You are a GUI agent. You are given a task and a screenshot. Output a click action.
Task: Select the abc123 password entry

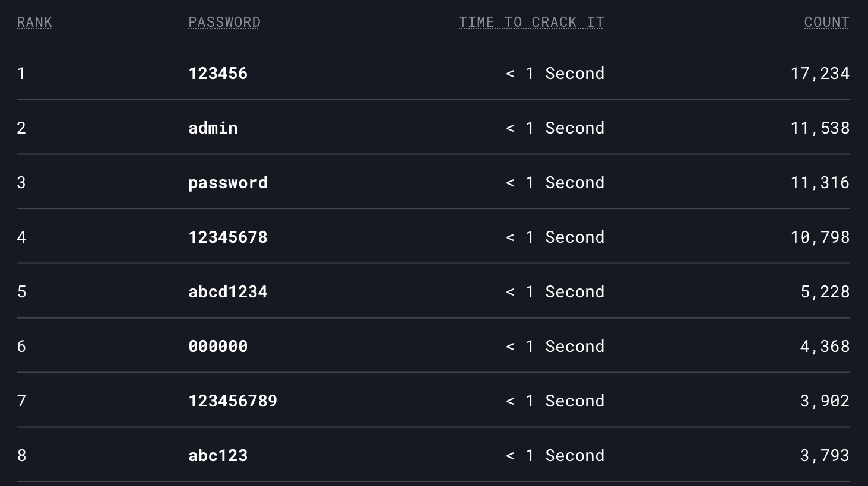pyautogui.click(x=218, y=456)
